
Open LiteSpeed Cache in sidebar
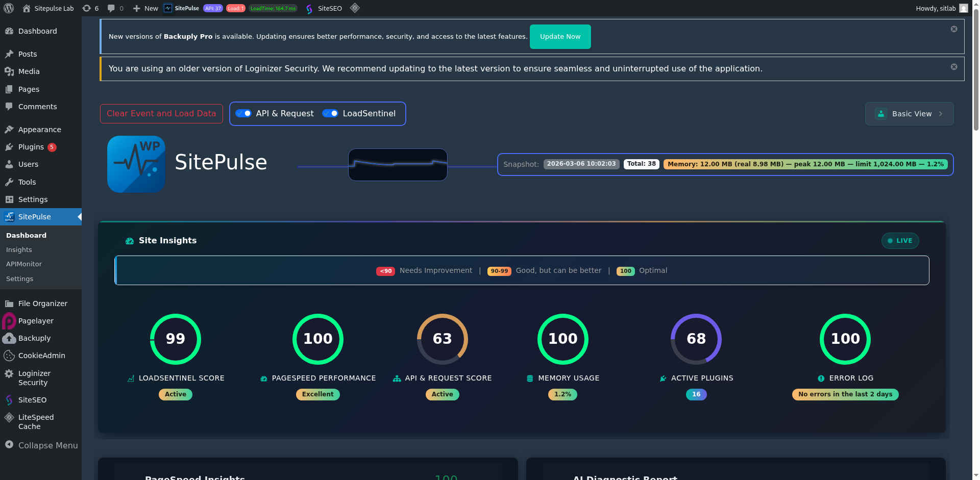[x=41, y=422]
